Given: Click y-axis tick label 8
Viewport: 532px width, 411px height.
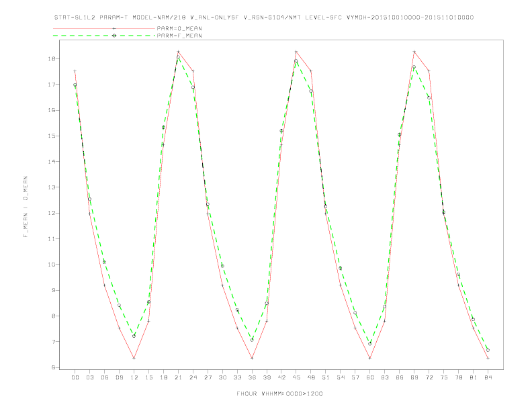Looking at the screenshot, I should [53, 316].
